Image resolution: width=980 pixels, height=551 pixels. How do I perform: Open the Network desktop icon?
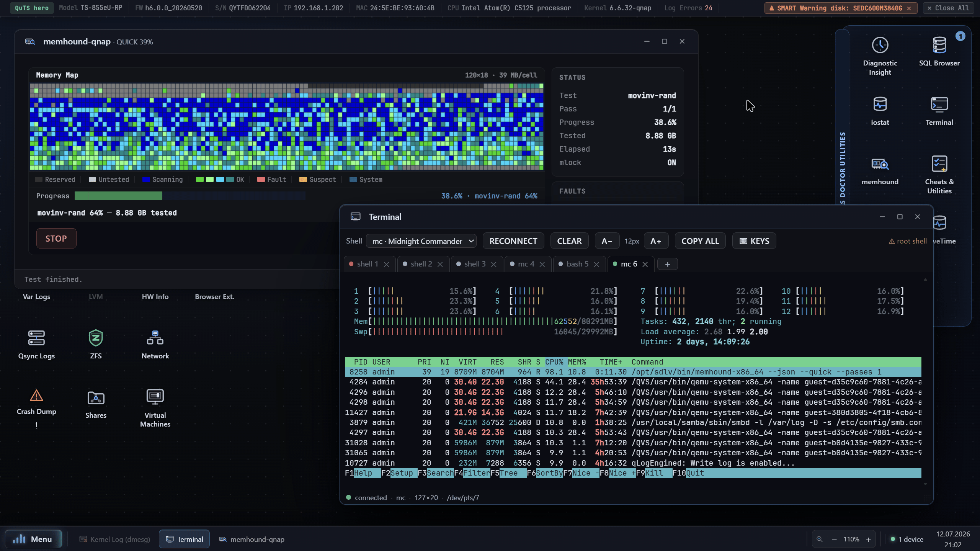click(x=155, y=344)
